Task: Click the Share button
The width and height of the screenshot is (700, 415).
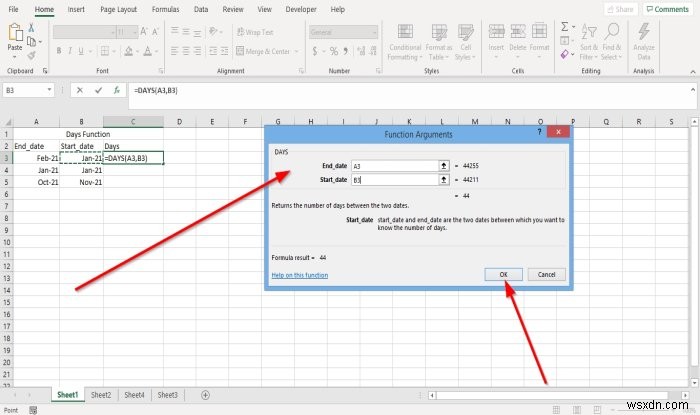Action: point(621,9)
